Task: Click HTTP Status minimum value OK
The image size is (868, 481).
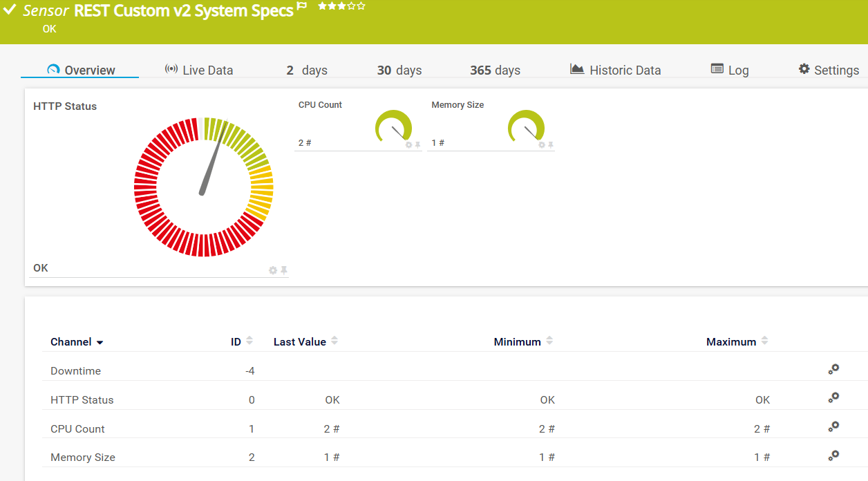Action: click(547, 400)
